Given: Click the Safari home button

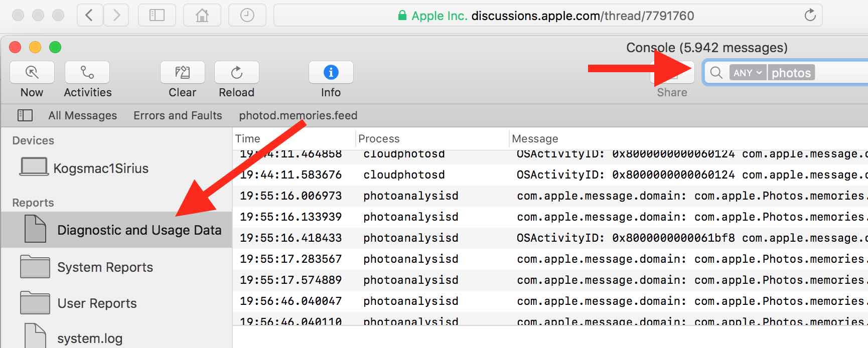Looking at the screenshot, I should pos(202,16).
